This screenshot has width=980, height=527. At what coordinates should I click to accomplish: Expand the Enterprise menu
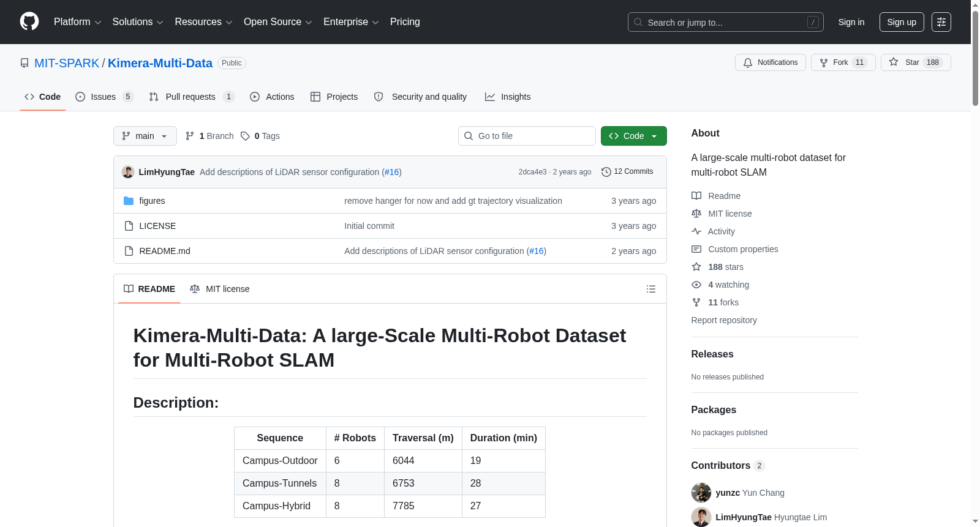pos(351,22)
